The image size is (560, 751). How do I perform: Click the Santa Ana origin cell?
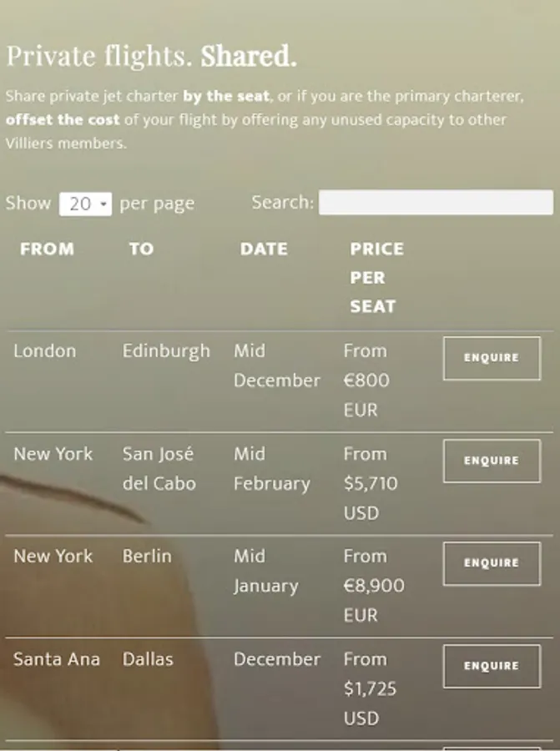coord(56,659)
